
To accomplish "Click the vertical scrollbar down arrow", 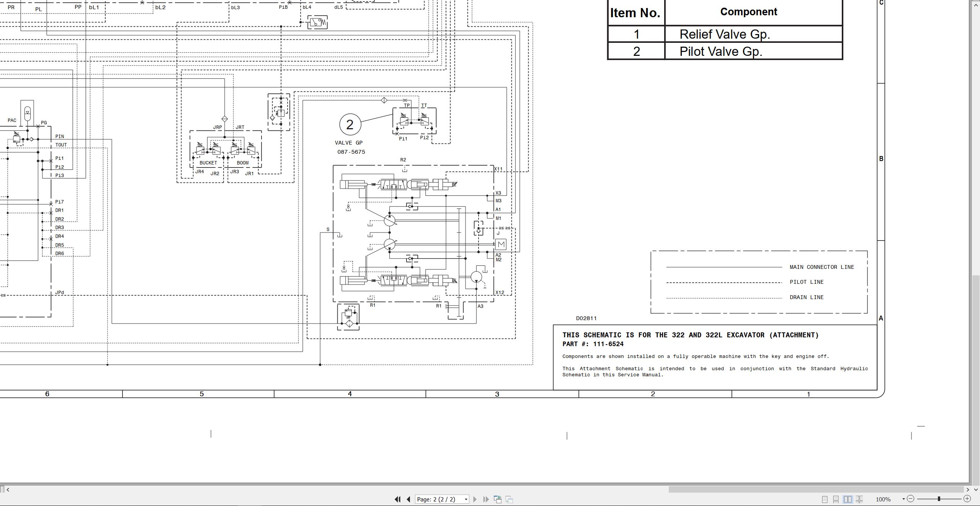I will 976,489.
